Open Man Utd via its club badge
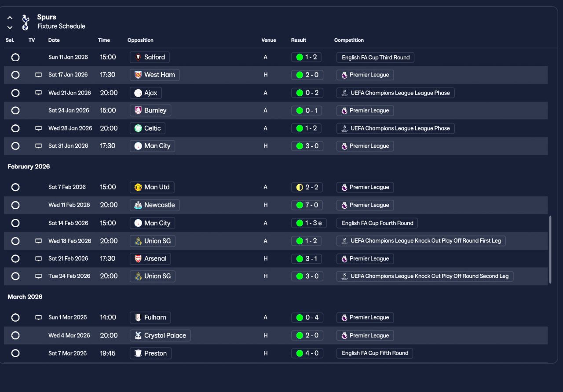 pyautogui.click(x=138, y=187)
